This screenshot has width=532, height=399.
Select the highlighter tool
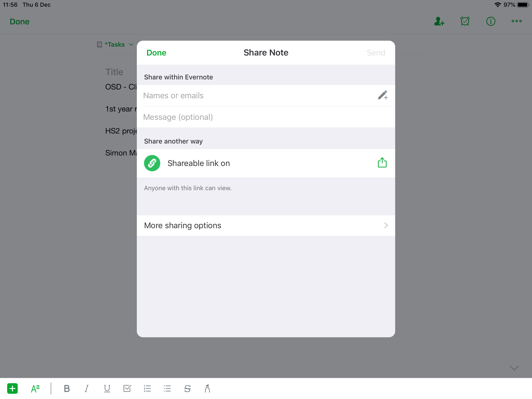[207, 388]
